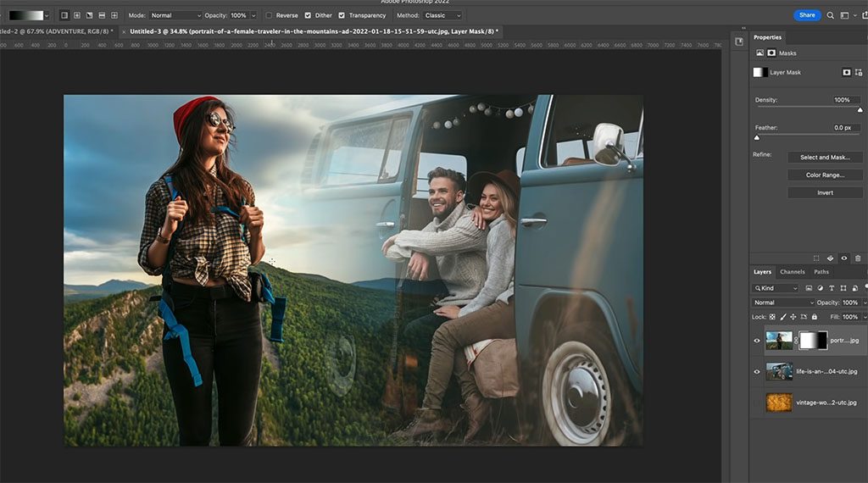Click the image icon beside Masks
This screenshot has height=483, width=868.
pos(759,53)
